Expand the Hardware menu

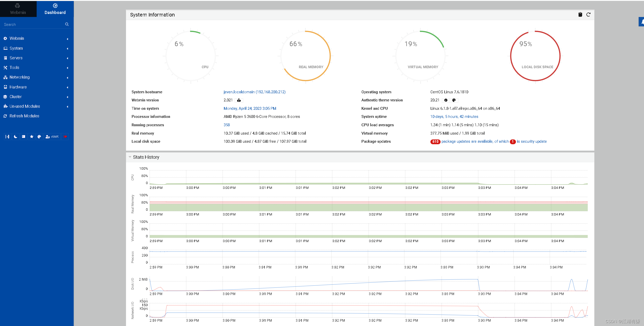[18, 87]
